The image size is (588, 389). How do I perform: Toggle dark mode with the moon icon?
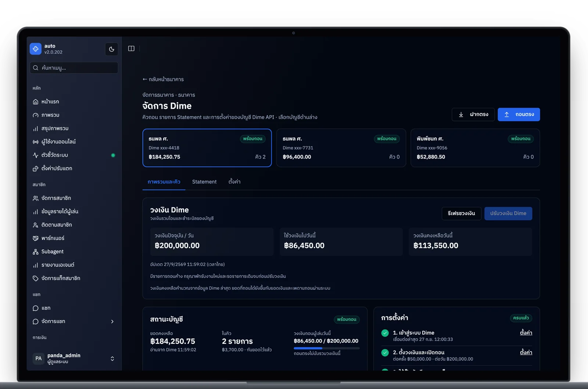pyautogui.click(x=112, y=49)
